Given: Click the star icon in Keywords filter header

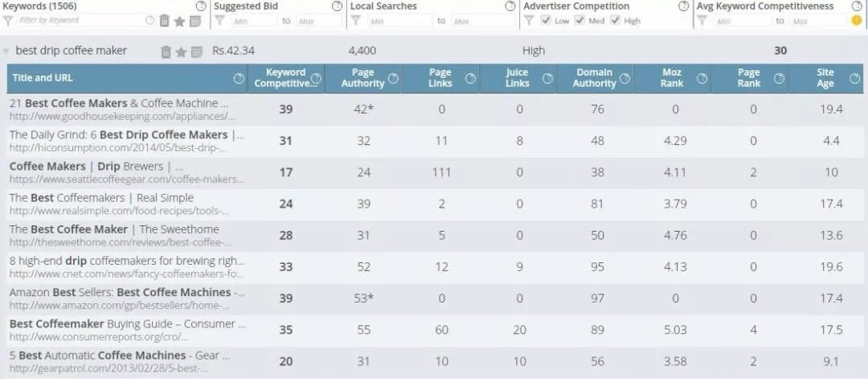Looking at the screenshot, I should [179, 21].
